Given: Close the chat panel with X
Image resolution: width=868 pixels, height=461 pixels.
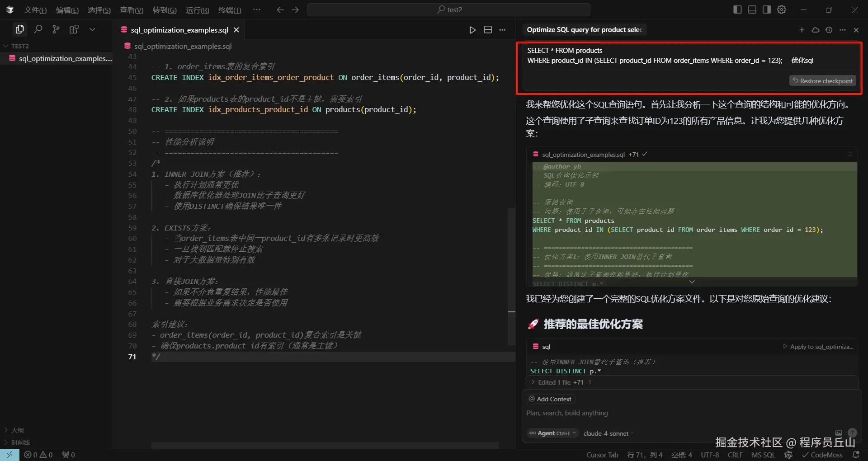Looking at the screenshot, I should [856, 30].
